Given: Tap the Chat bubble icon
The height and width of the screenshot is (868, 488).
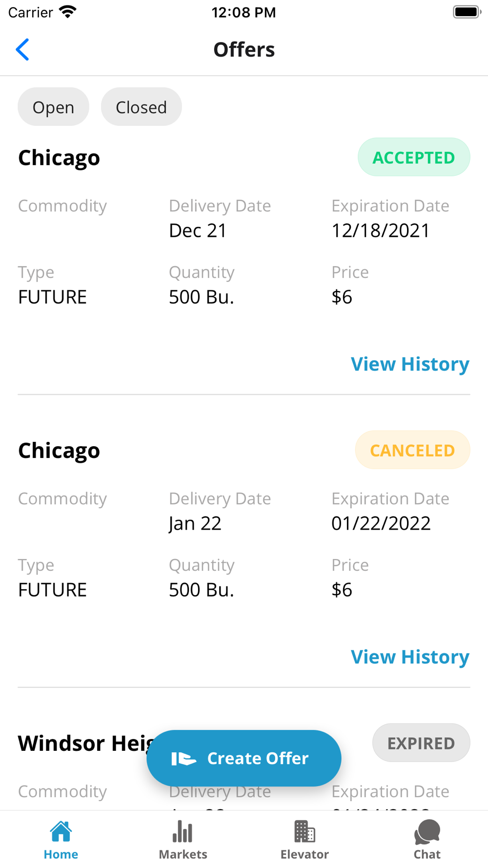Looking at the screenshot, I should [x=427, y=832].
